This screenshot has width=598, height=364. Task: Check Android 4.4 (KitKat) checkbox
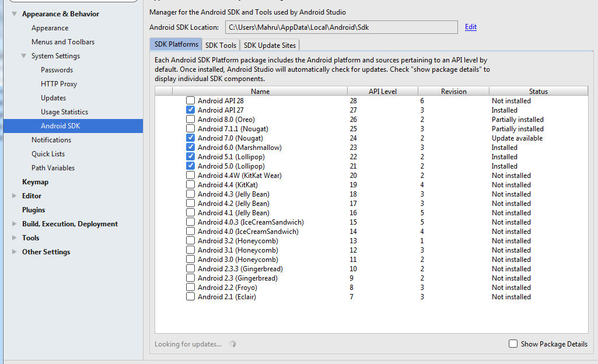click(x=190, y=185)
